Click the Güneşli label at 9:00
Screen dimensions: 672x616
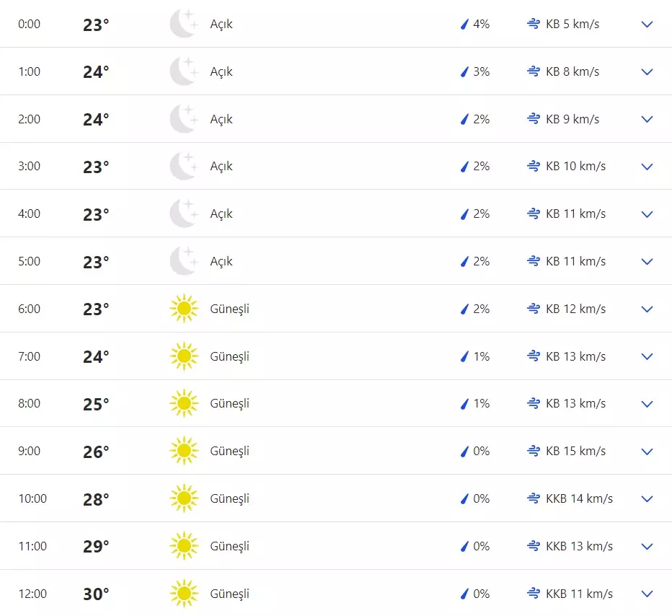coord(229,451)
